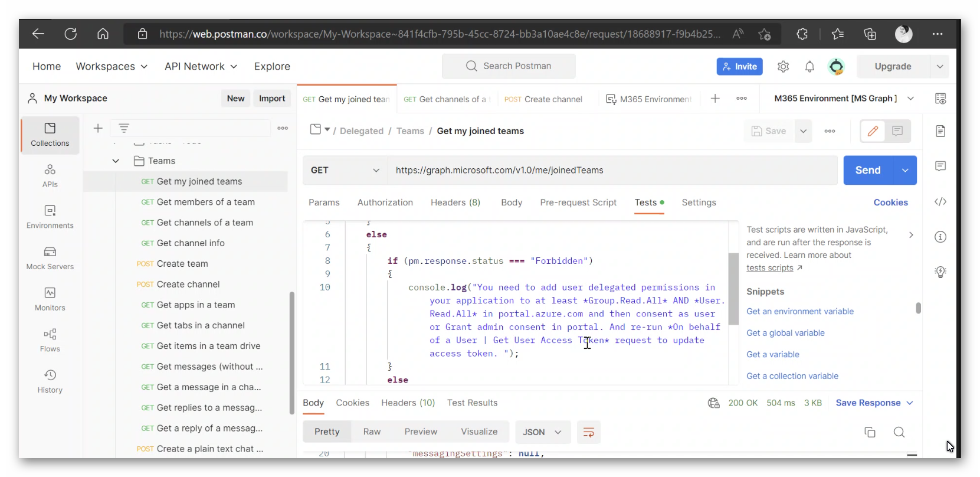
Task: Add a new request tab
Action: 715,99
